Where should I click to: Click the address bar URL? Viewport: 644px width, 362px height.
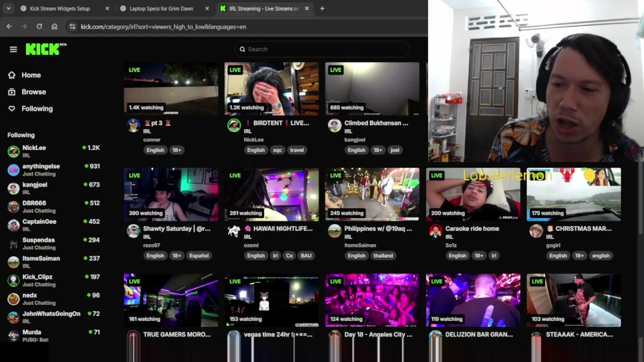pos(163,27)
